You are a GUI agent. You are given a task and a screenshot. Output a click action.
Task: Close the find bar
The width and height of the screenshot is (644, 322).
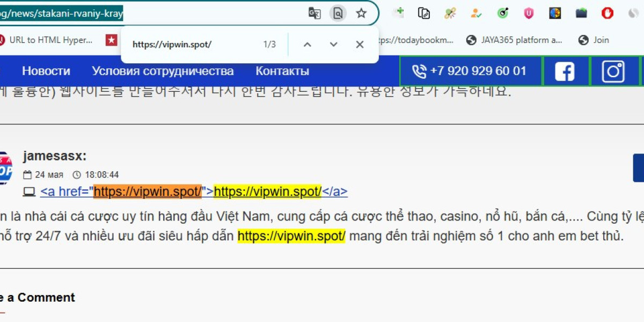pyautogui.click(x=360, y=45)
